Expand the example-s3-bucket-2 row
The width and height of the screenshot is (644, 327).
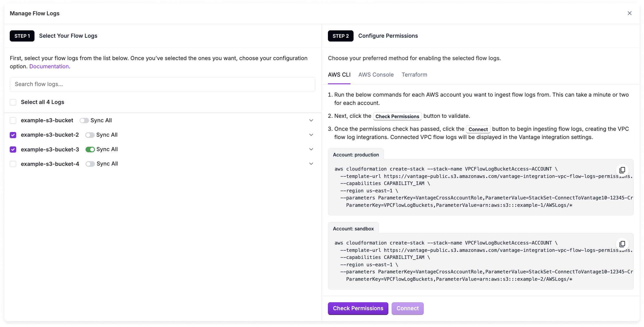(311, 135)
